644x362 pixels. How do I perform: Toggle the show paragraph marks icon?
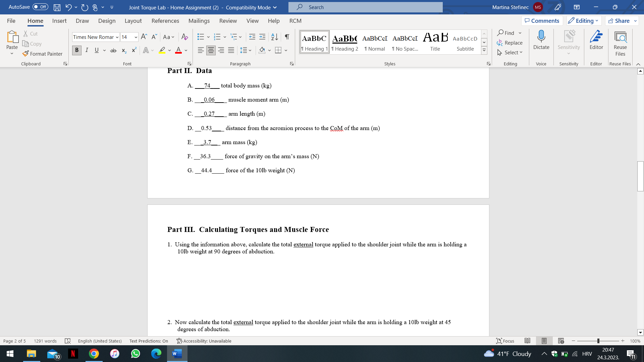coord(287,37)
